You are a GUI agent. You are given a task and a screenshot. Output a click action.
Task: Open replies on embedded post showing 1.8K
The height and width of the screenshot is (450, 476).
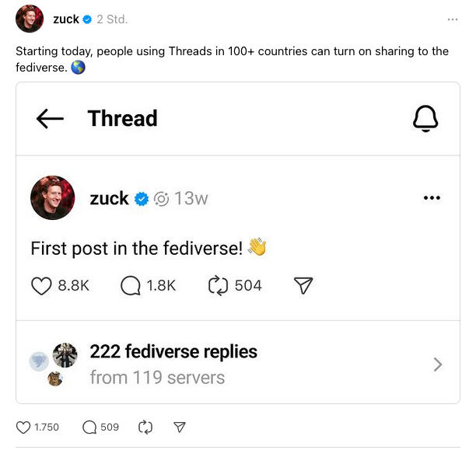coord(131,286)
